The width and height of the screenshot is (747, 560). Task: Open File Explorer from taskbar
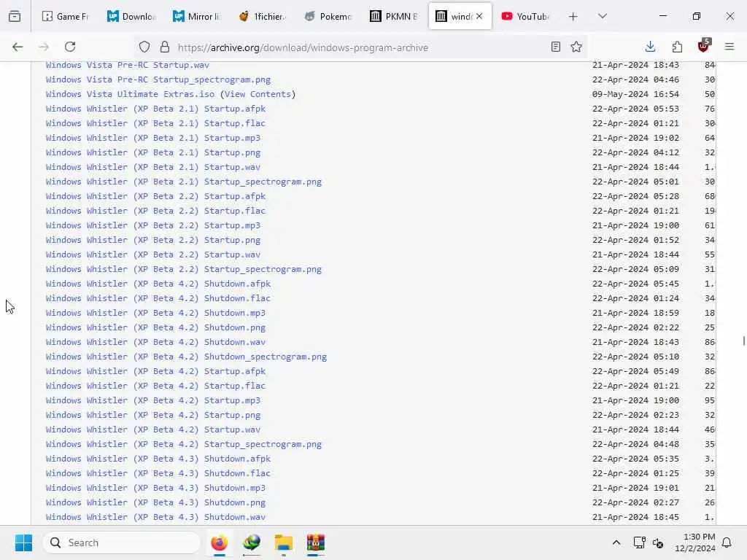pos(284,542)
